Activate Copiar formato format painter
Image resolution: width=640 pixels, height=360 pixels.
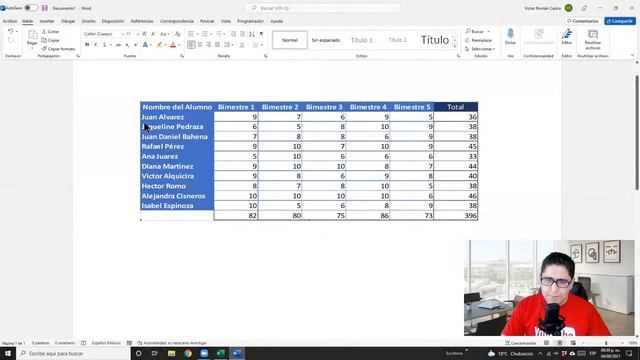(x=58, y=49)
